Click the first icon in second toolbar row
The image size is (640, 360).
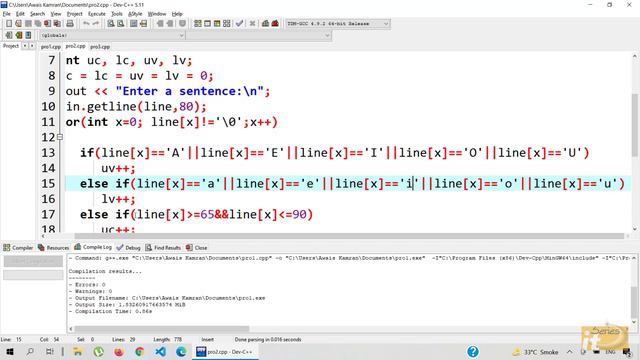point(9,36)
